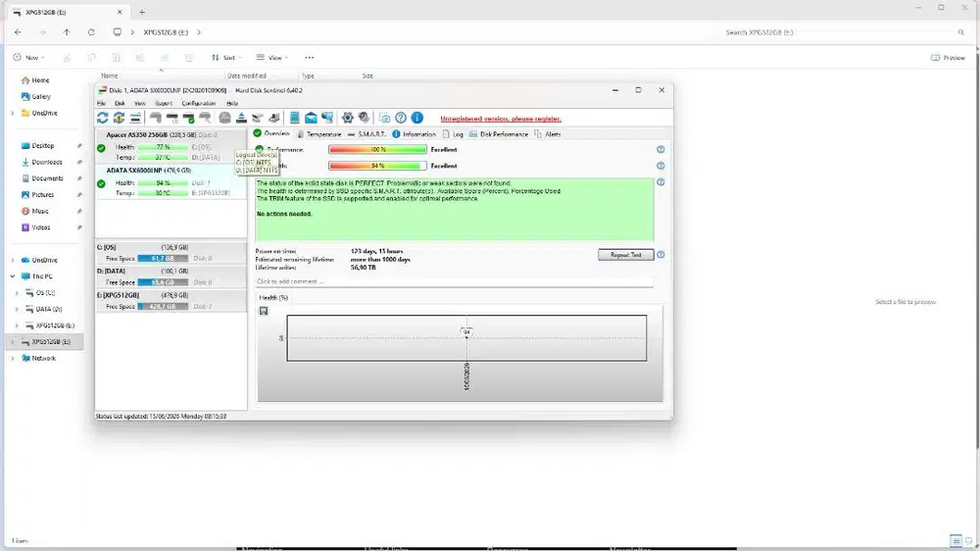Click the Preview button in Explorer toolbar
Screen dimensions: 980x551
(x=948, y=58)
